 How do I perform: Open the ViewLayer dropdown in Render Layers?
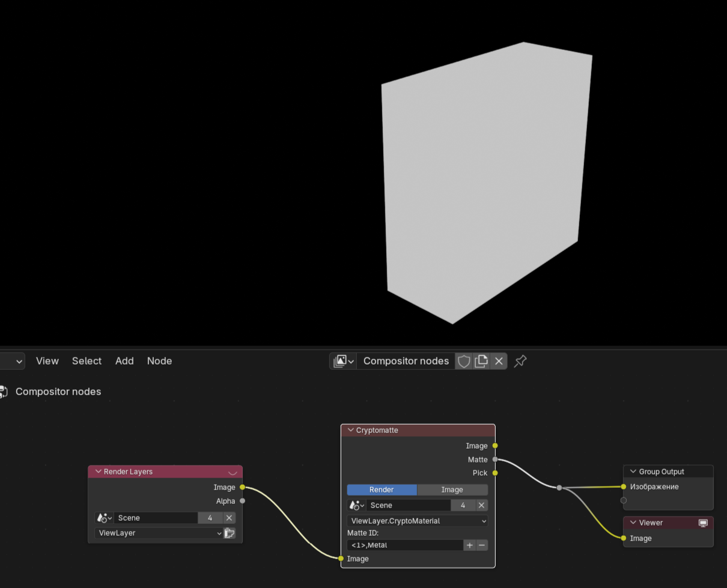[159, 533]
